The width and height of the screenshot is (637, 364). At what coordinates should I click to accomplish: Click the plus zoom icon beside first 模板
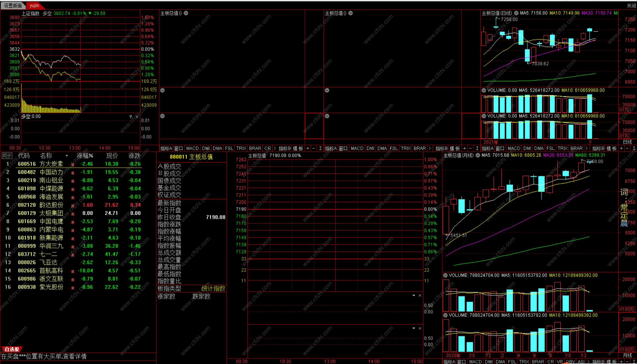click(x=308, y=148)
